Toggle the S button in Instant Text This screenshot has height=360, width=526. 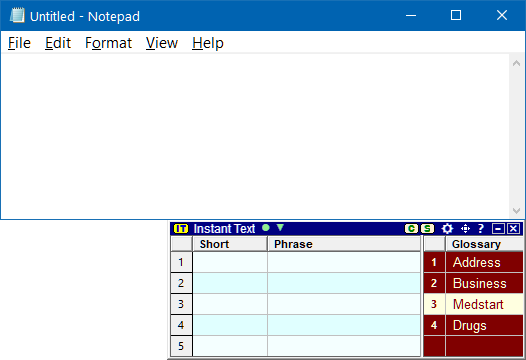pos(427,228)
